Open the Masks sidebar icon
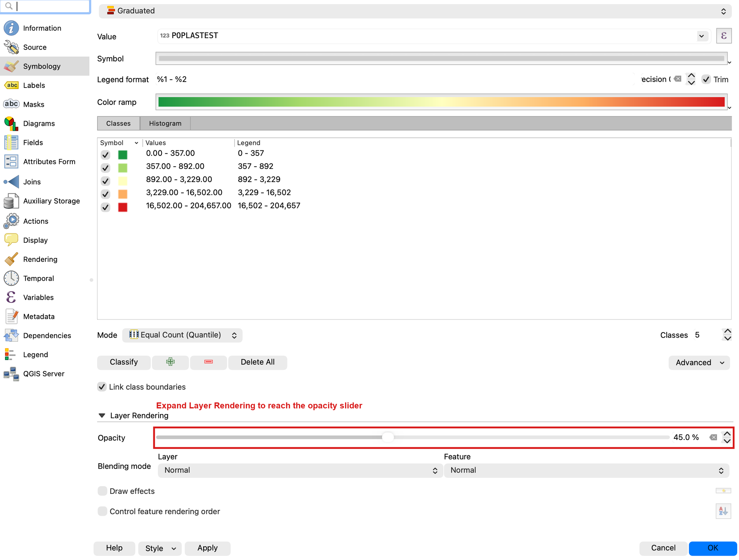 (11, 104)
